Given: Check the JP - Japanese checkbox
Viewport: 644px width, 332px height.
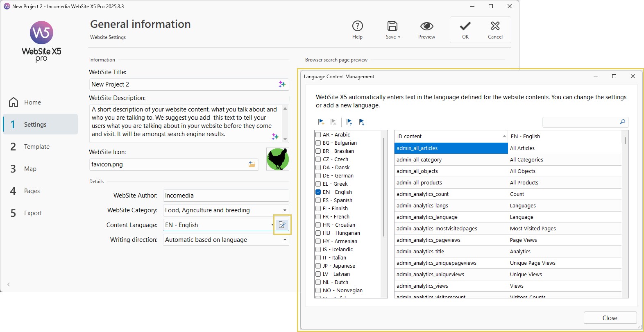Looking at the screenshot, I should click(318, 266).
